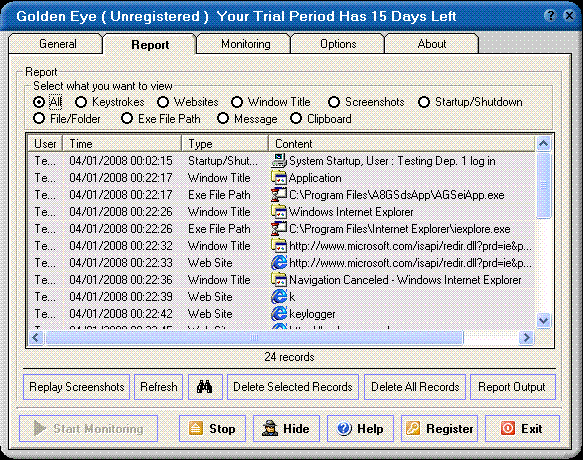Choose the Clipboard radio option
Screen dimensions: 583x460
(x=296, y=119)
